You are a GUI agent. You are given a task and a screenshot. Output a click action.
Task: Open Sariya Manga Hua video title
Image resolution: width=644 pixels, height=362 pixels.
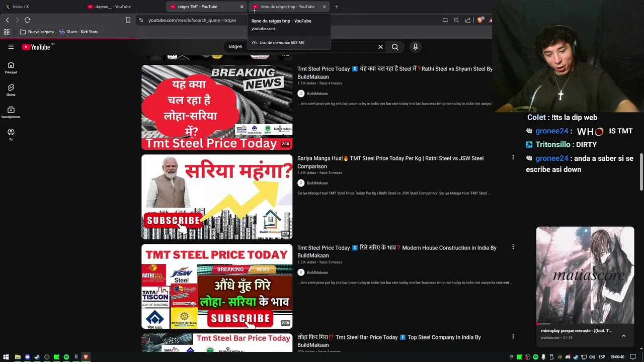pos(390,162)
